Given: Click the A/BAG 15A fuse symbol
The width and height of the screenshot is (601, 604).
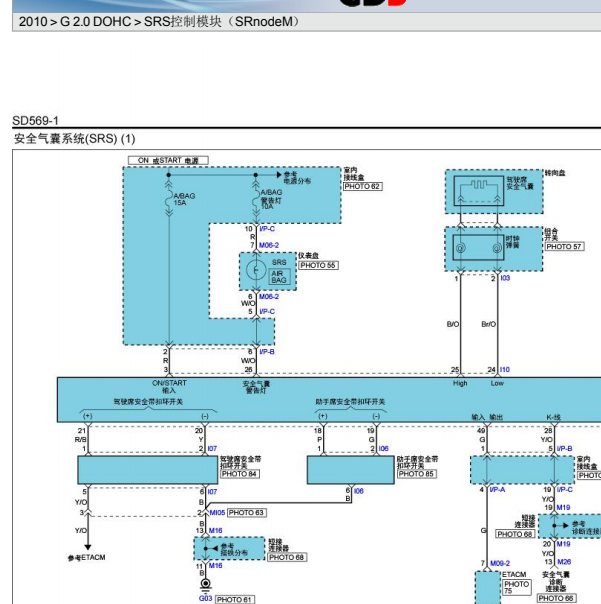Looking at the screenshot, I should [x=169, y=200].
